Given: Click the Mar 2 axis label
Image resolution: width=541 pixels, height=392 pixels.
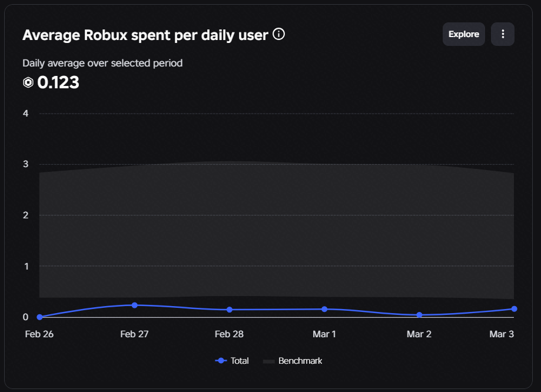Looking at the screenshot, I should (419, 334).
